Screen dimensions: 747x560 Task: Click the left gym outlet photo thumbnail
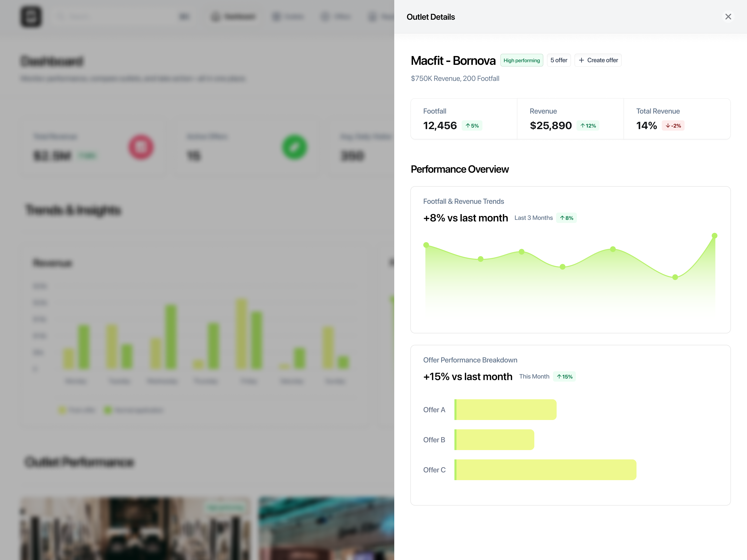pyautogui.click(x=136, y=528)
